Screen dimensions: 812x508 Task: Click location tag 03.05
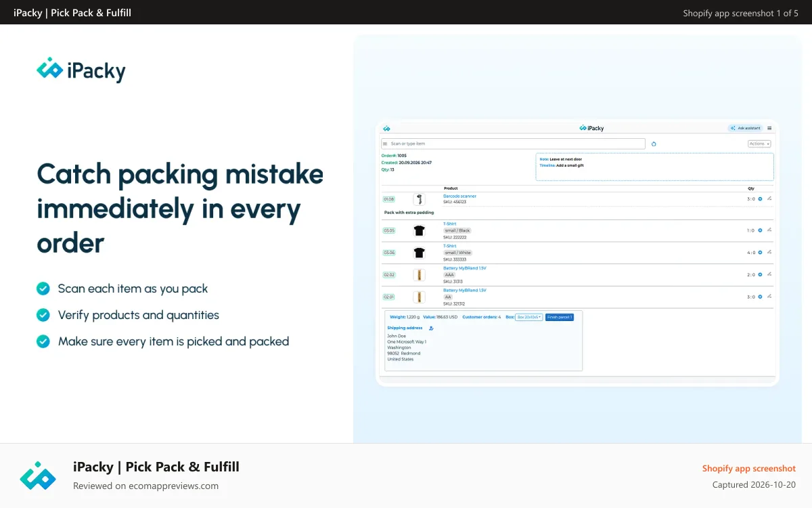389,230
